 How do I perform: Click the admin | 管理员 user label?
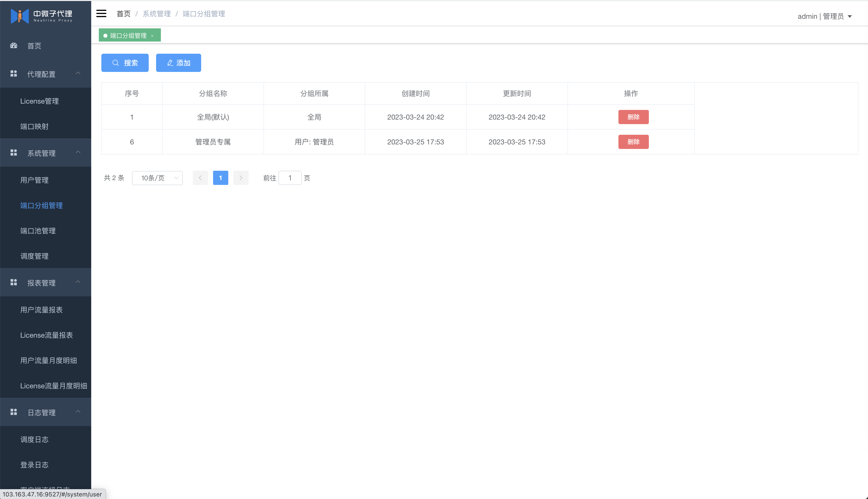tap(821, 16)
